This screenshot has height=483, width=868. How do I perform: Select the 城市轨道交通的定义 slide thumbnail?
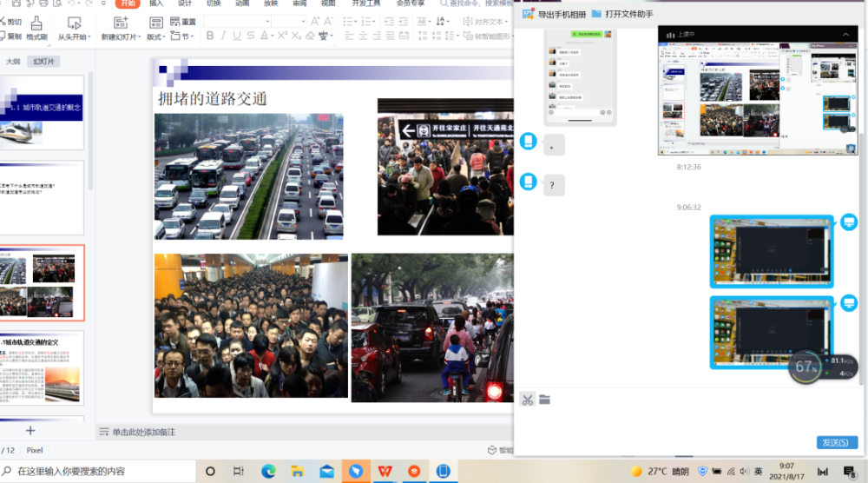[42, 367]
